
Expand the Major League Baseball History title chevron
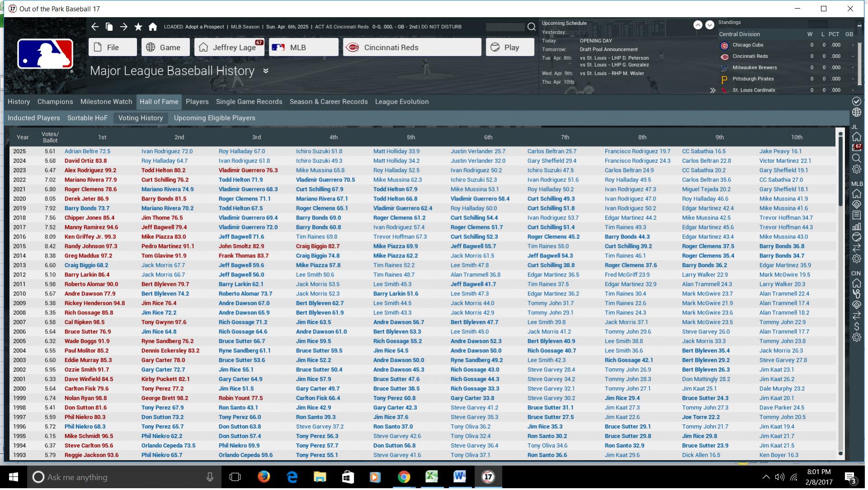[x=266, y=71]
